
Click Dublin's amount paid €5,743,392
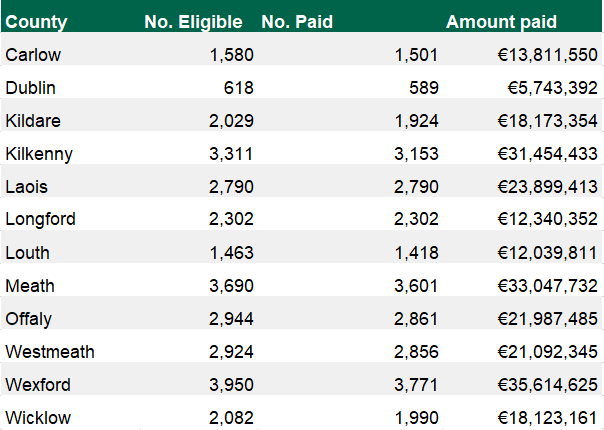(x=552, y=88)
